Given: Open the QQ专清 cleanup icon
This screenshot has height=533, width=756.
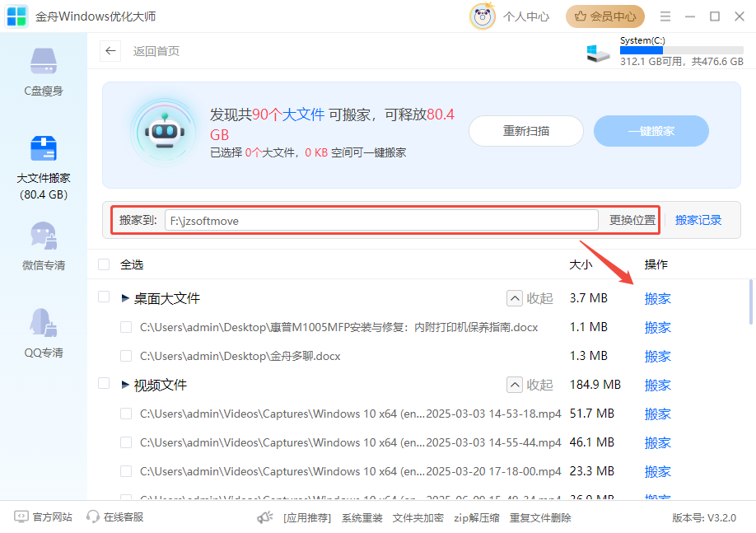Looking at the screenshot, I should (44, 322).
